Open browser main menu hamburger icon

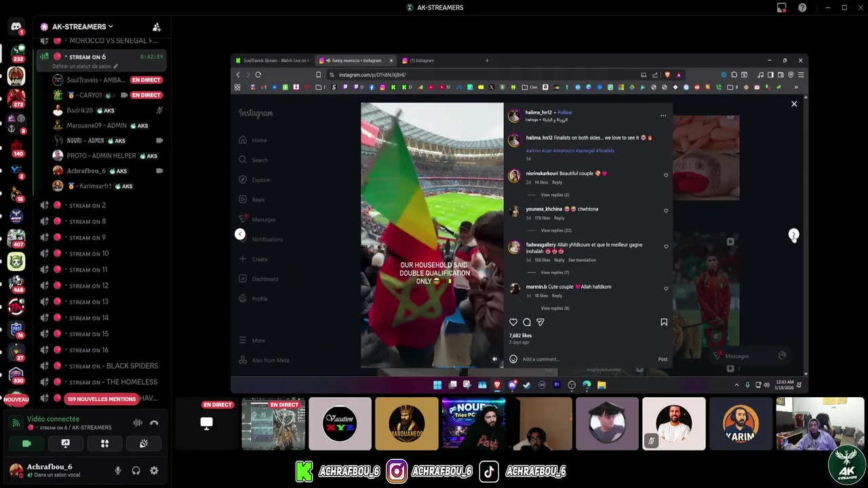click(x=801, y=75)
